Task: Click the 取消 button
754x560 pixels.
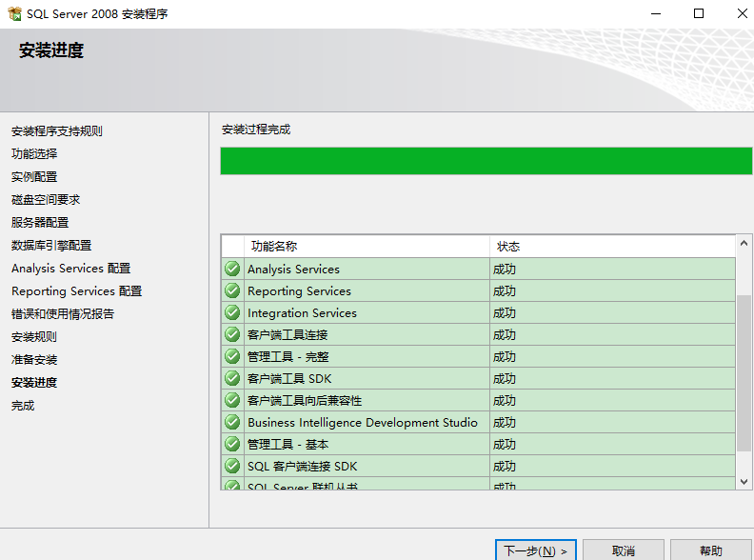Action: [x=624, y=550]
